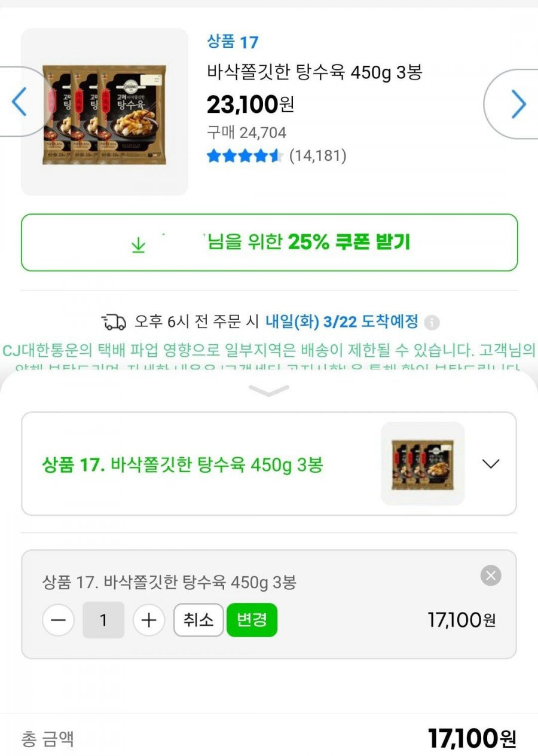Go to previous product with left arrow
The width and height of the screenshot is (538, 756).
click(20, 102)
